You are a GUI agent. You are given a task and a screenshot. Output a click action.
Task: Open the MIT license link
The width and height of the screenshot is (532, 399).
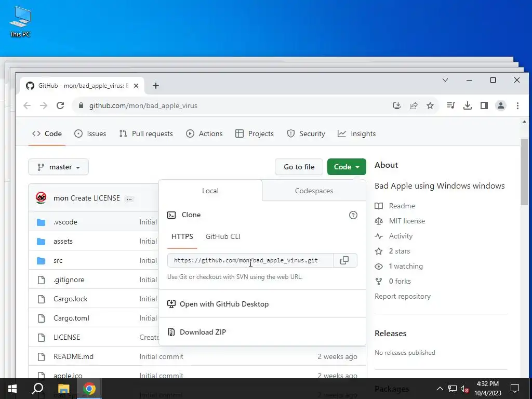(400, 221)
